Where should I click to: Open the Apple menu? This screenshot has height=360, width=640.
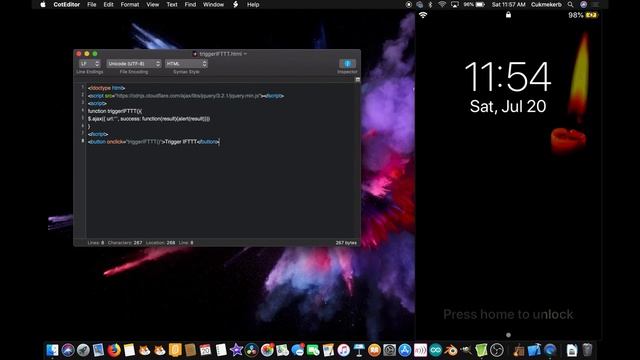[x=43, y=4]
